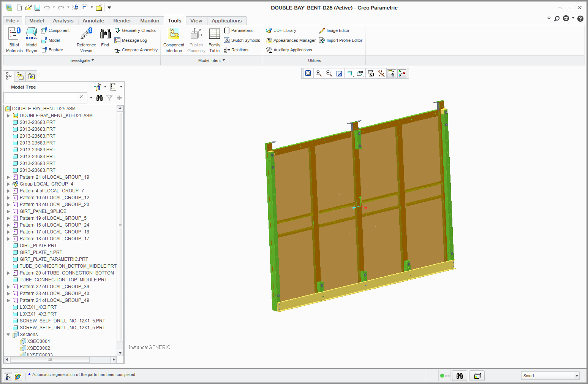The image size is (588, 384).
Task: Open the Family Table
Action: (214, 40)
